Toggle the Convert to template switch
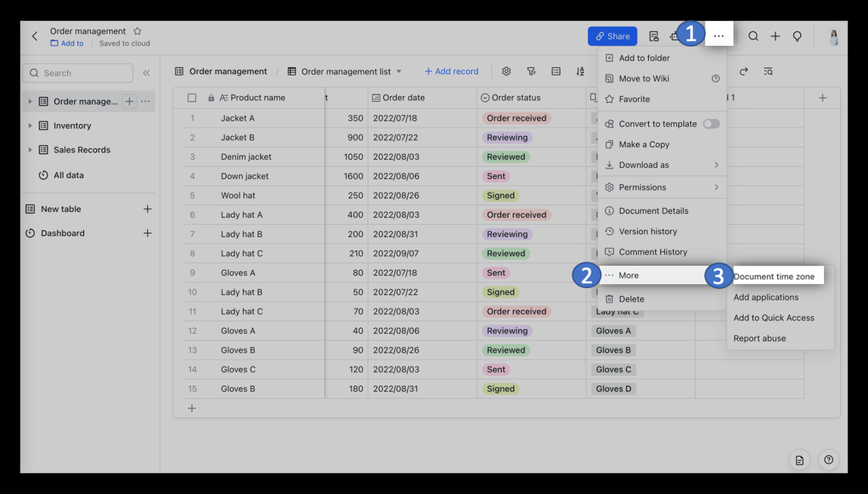This screenshot has height=494, width=868. click(711, 124)
